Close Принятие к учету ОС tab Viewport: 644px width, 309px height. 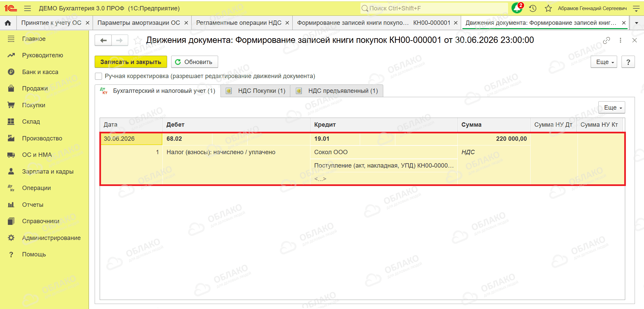coord(88,23)
